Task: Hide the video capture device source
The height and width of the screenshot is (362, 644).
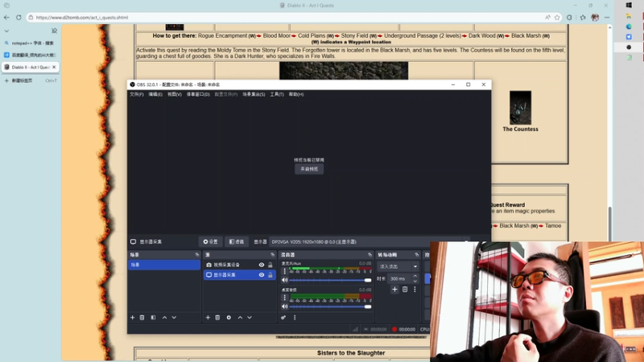Action: click(x=261, y=265)
